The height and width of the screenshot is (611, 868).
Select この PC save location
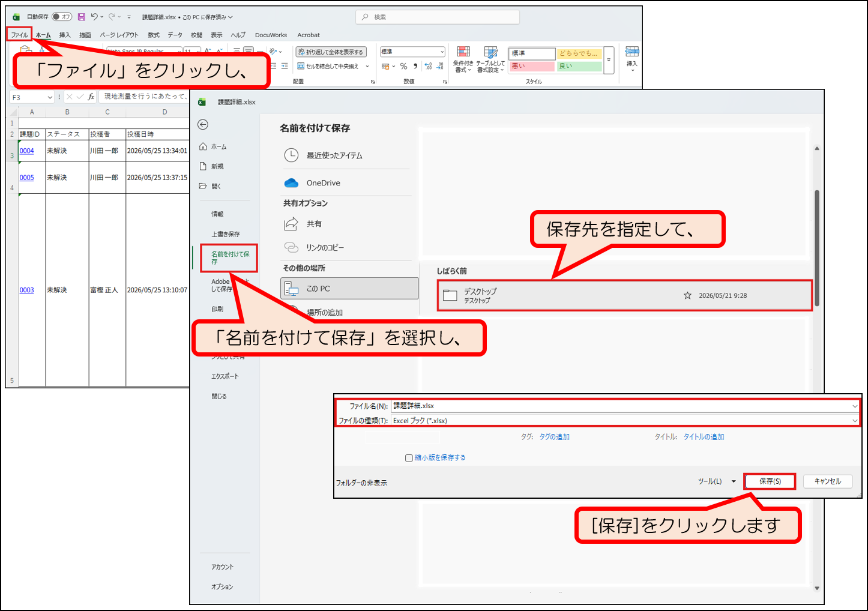pyautogui.click(x=349, y=288)
